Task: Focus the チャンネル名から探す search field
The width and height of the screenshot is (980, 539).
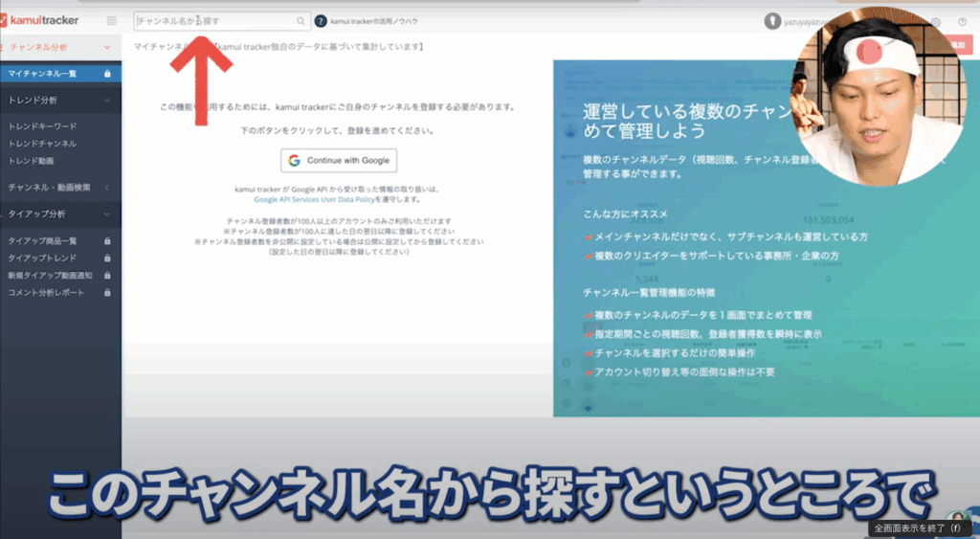Action: pyautogui.click(x=215, y=20)
